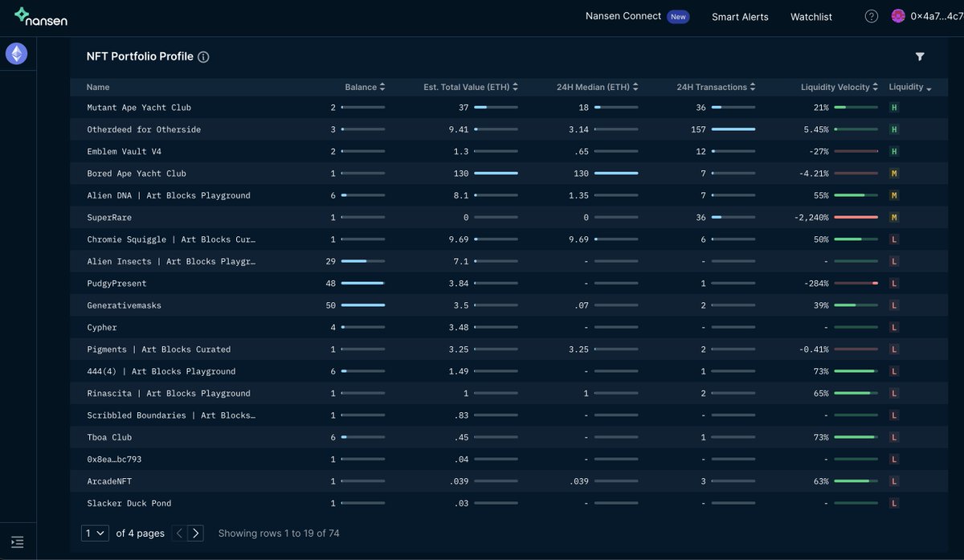Click the Name column header
Viewport: 964px width, 560px height.
click(98, 87)
